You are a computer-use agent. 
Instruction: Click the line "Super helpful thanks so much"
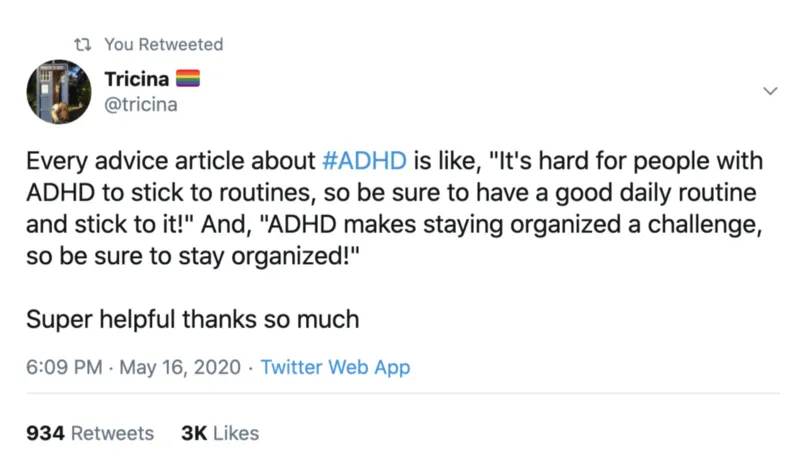192,320
